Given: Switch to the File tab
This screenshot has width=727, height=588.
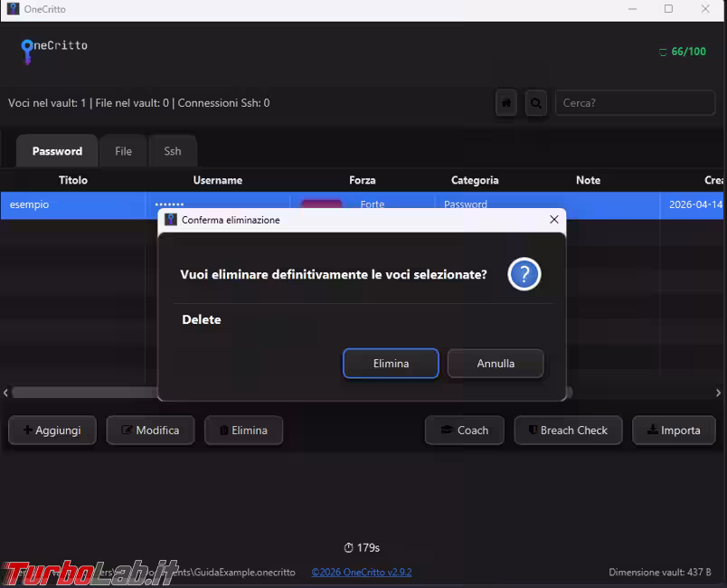Looking at the screenshot, I should (x=123, y=151).
